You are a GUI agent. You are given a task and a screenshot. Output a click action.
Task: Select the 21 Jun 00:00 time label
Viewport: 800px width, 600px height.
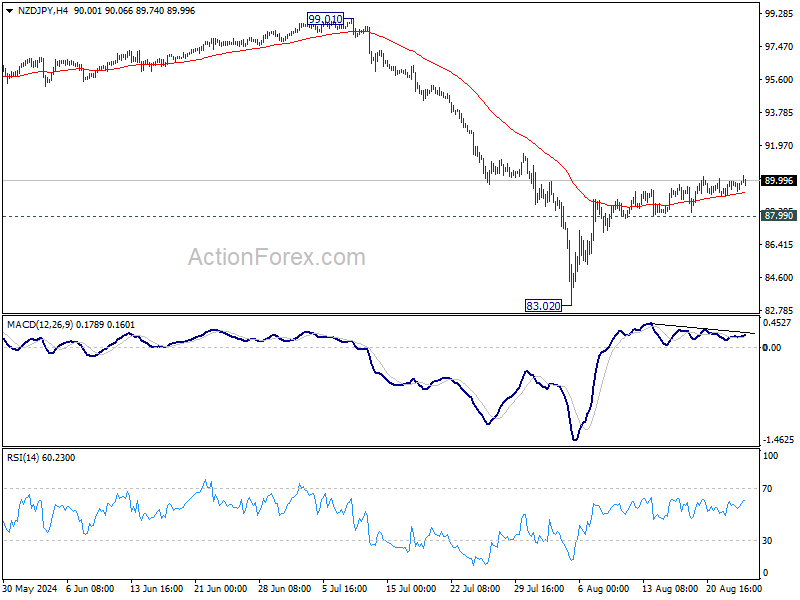point(221,589)
